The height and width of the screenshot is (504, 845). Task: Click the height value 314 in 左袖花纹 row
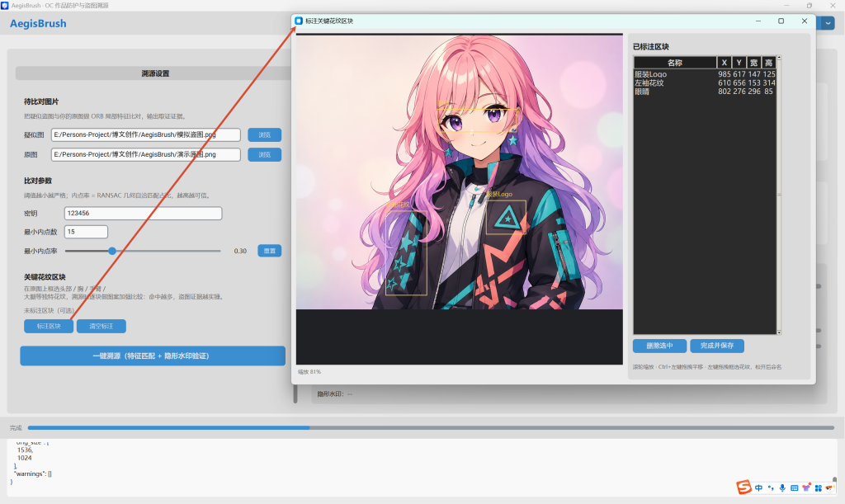[769, 83]
